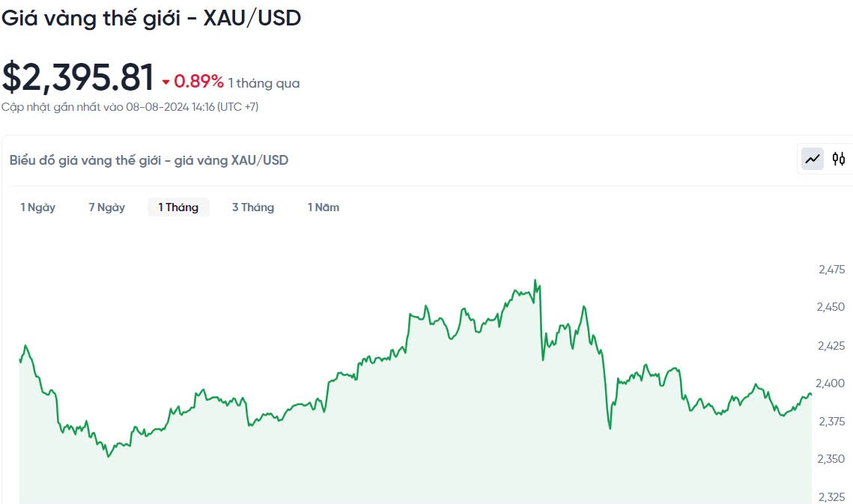
Task: Click the "Cập nhật gần nhất" timestamp text
Action: 130,107
